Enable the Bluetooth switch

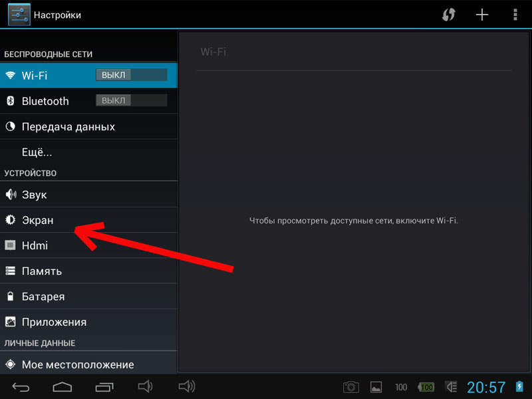(x=131, y=100)
